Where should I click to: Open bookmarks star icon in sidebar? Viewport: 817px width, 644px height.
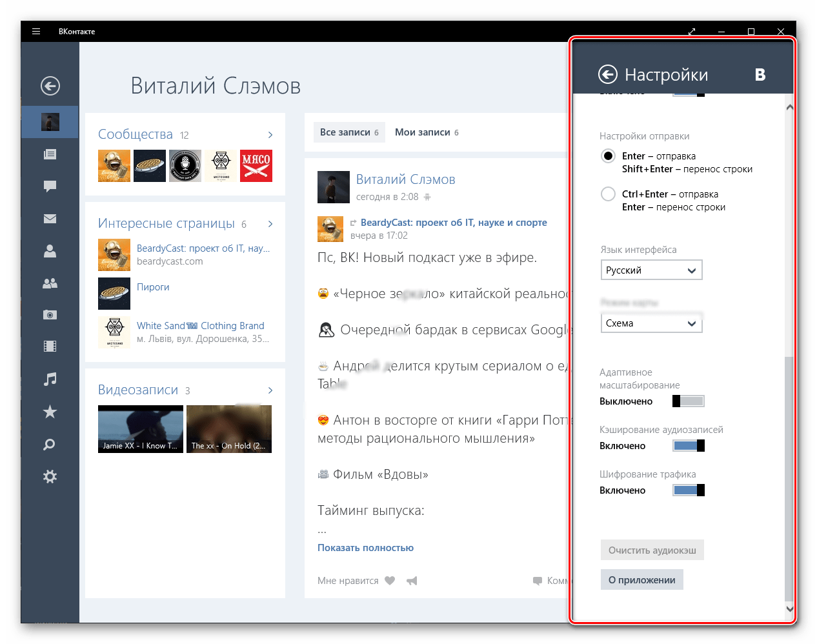(50, 412)
